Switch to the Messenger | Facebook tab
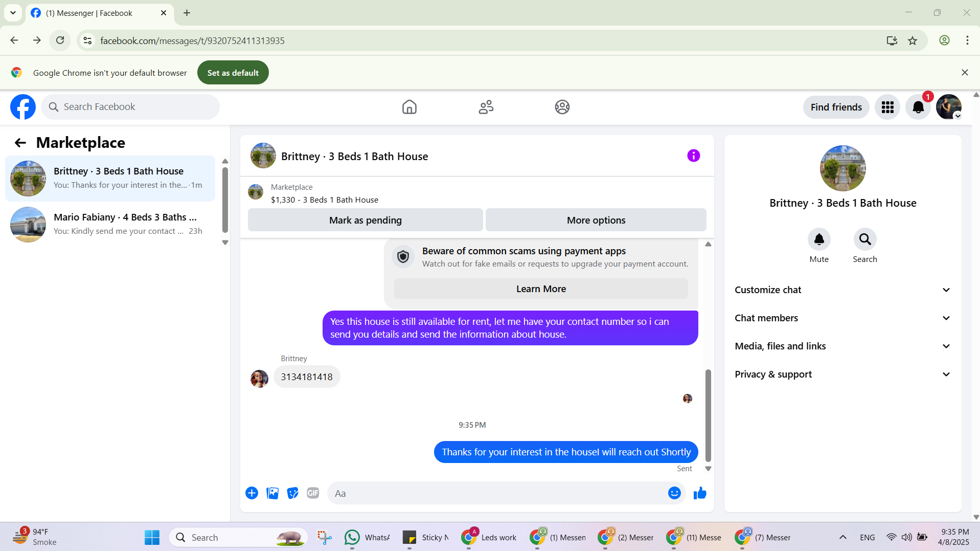Viewport: 980px width, 551px height. 99,13
